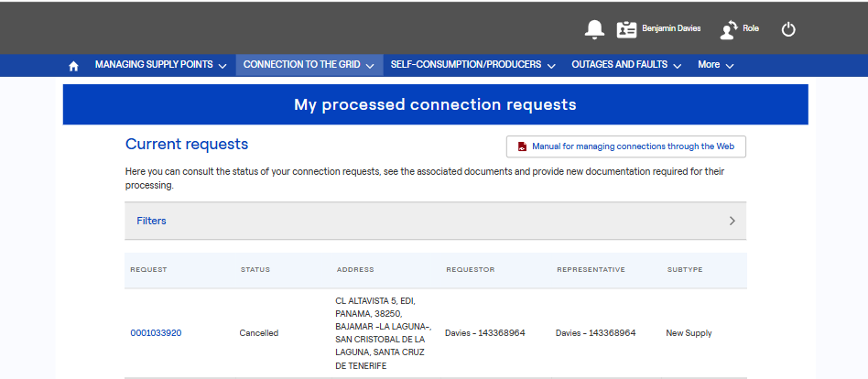
Task: Click the Status column header
Action: point(255,270)
